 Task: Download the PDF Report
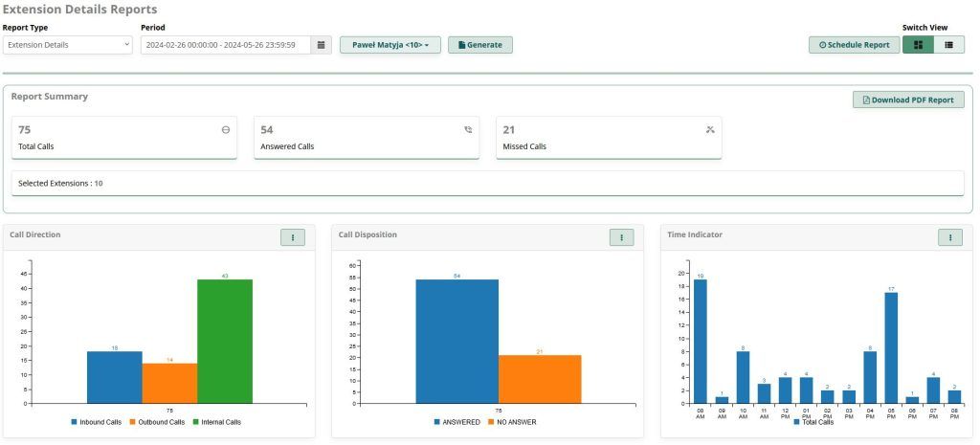(x=908, y=100)
